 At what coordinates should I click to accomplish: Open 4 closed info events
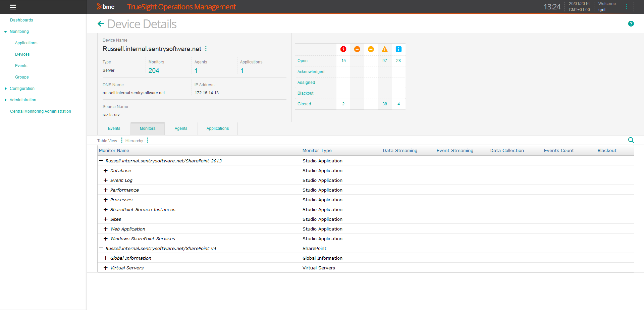(x=398, y=104)
